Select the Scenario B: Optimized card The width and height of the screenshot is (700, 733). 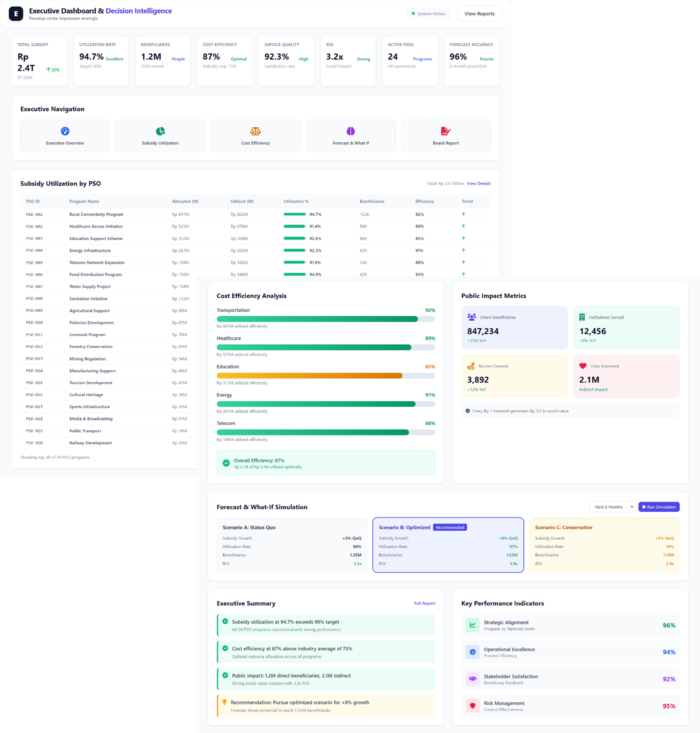[x=448, y=545]
